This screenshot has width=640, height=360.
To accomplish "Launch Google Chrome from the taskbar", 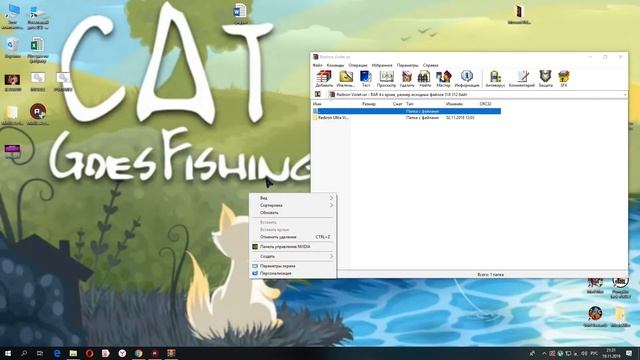I will coord(138,353).
